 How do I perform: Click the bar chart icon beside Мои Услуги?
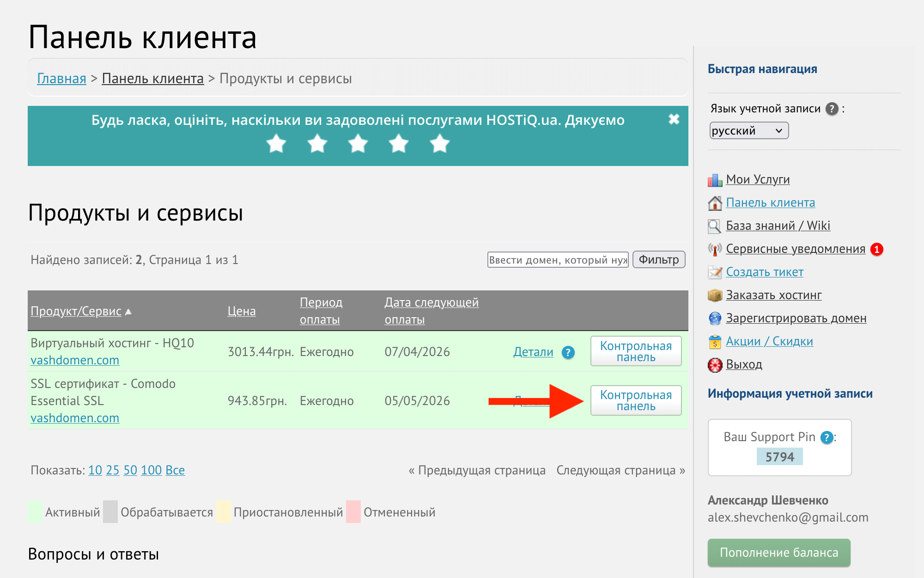click(x=715, y=180)
